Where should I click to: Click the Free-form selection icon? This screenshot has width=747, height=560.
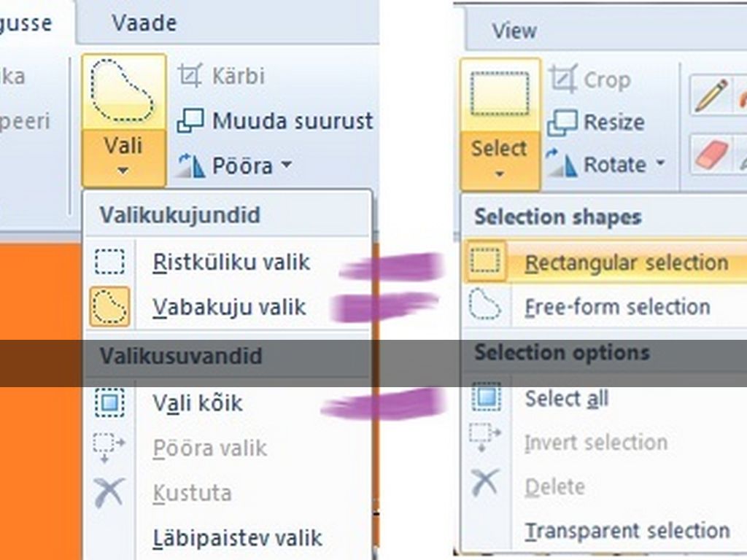point(485,306)
